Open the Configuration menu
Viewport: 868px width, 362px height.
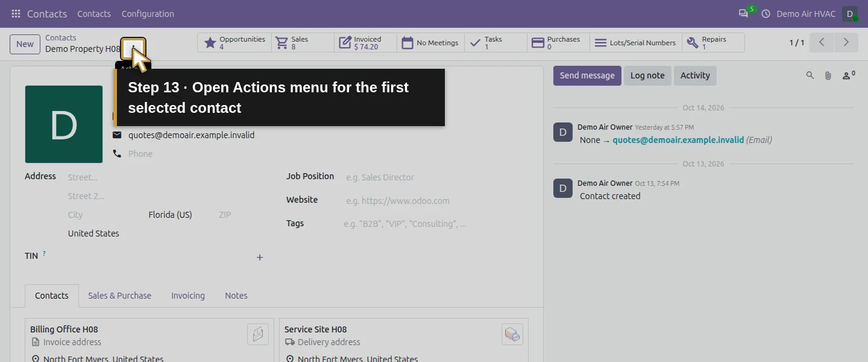coord(148,14)
